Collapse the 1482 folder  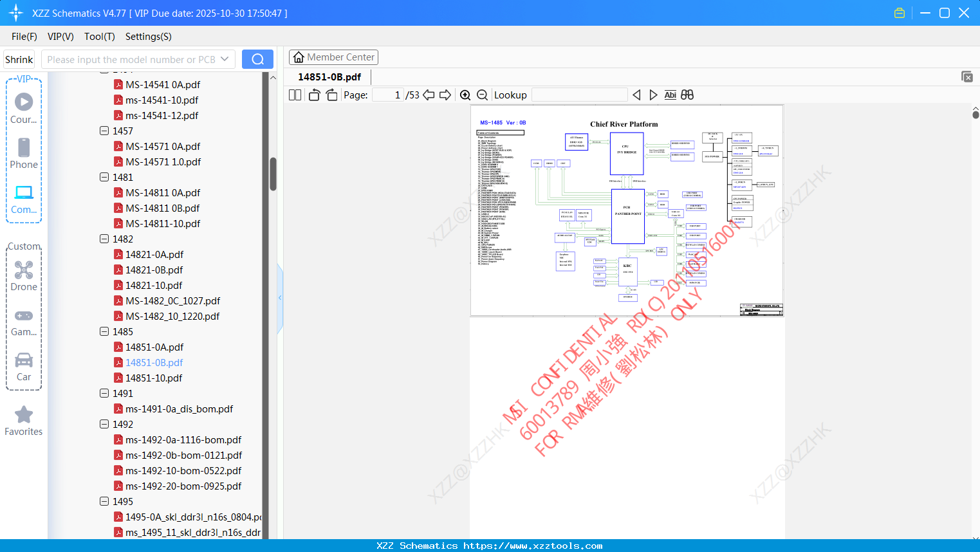tap(104, 239)
